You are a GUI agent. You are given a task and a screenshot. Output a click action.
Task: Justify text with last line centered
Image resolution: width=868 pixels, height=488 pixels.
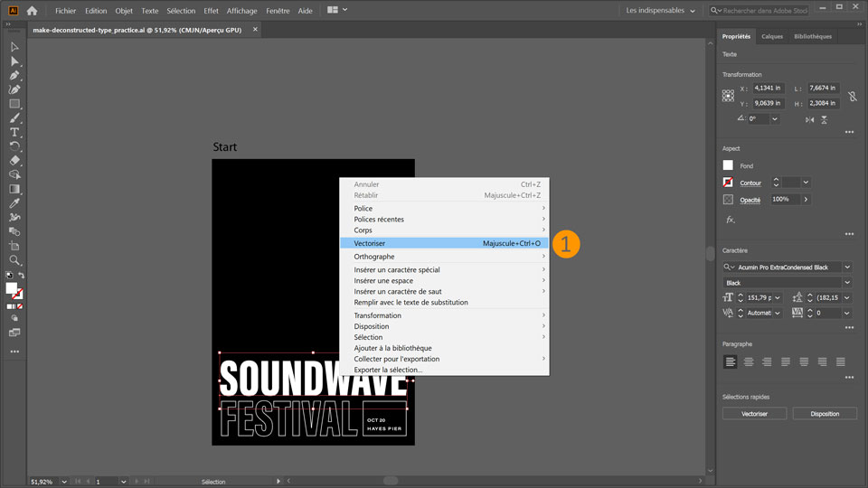(x=804, y=361)
